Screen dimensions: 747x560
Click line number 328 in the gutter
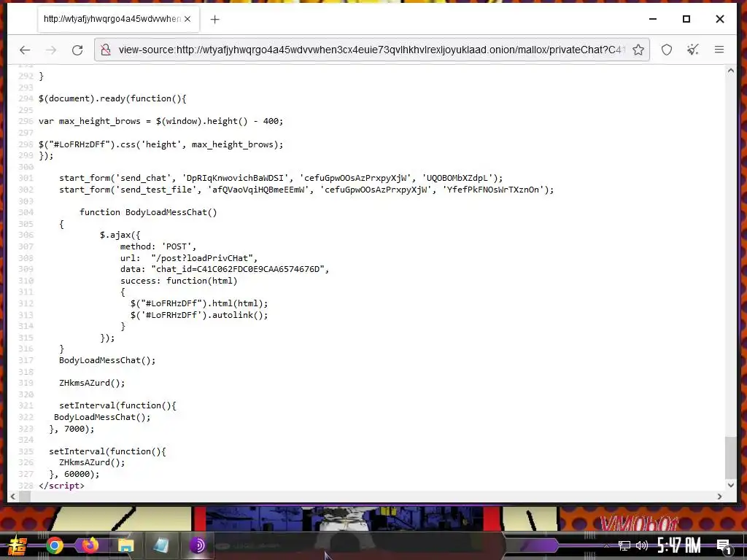coord(26,486)
